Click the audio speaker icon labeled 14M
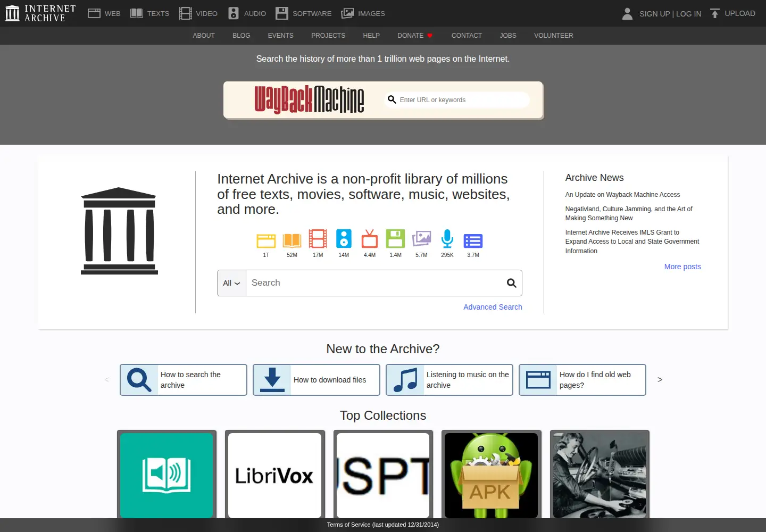 (344, 239)
